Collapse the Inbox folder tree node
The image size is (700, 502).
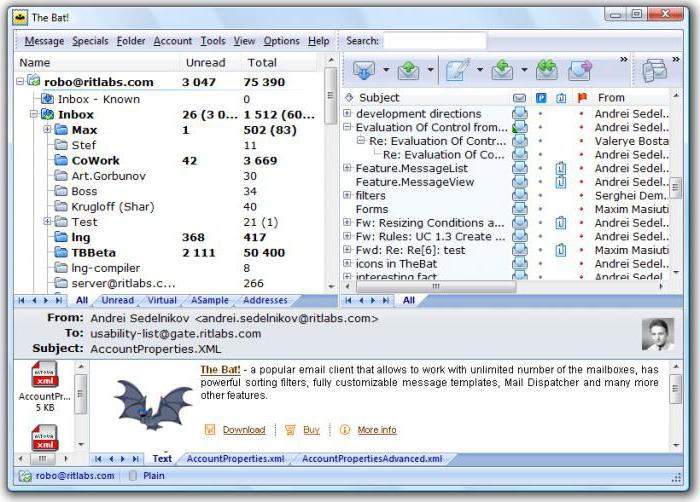33,114
